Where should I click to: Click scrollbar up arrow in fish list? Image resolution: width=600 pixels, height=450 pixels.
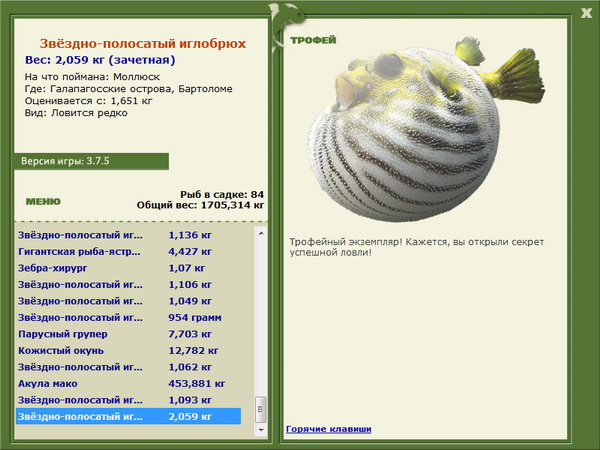pos(261,233)
